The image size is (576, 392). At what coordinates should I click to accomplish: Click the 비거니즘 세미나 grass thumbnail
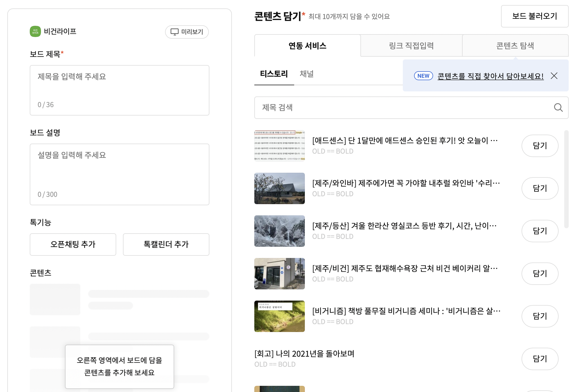(x=280, y=316)
